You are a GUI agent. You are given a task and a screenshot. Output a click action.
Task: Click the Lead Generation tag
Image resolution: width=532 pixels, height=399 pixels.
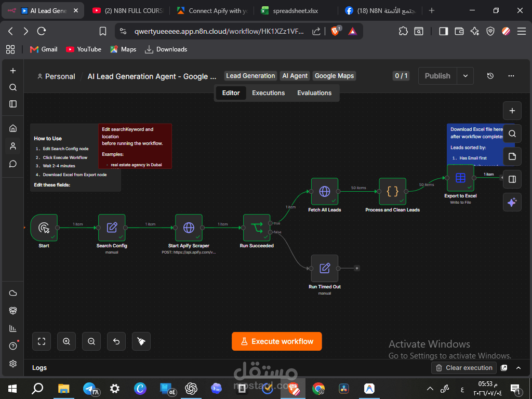250,76
